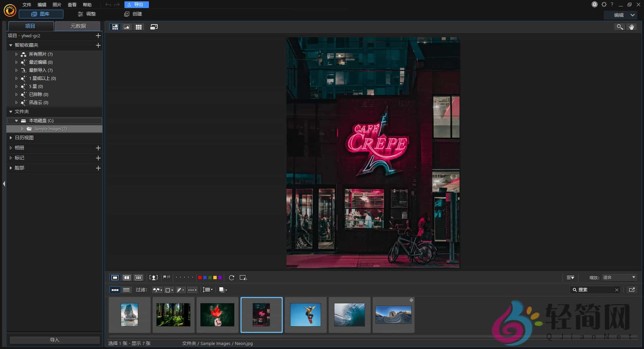
Task: Select the magnifier zoom tool
Action: coord(620,27)
